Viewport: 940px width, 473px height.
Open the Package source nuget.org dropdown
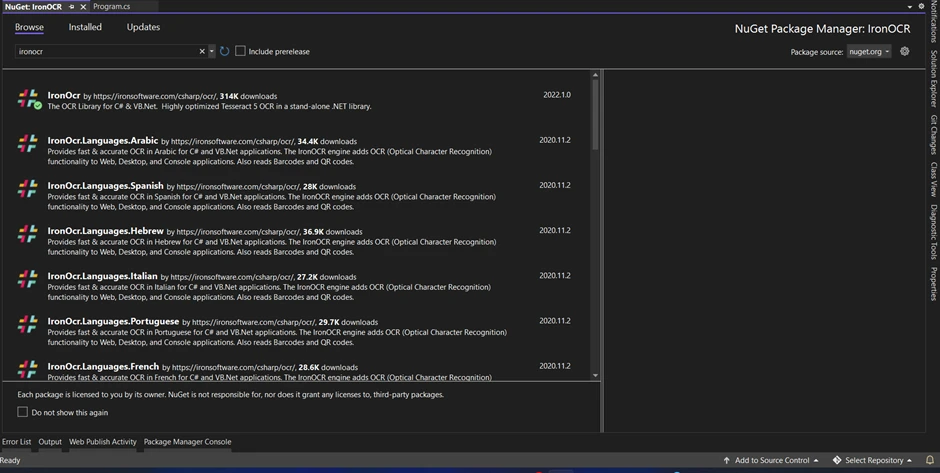coord(869,51)
